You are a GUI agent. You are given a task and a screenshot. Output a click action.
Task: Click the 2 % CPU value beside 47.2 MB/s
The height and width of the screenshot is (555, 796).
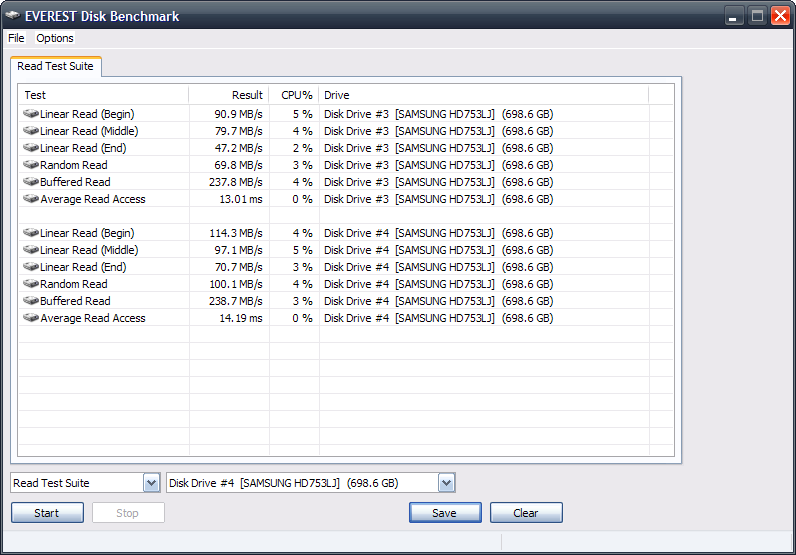(303, 148)
